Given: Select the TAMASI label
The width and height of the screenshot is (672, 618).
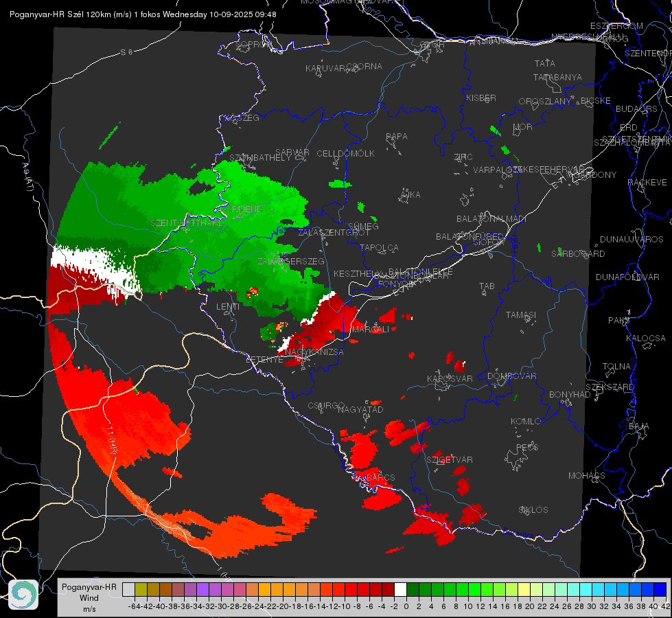Looking at the screenshot, I should [521, 315].
